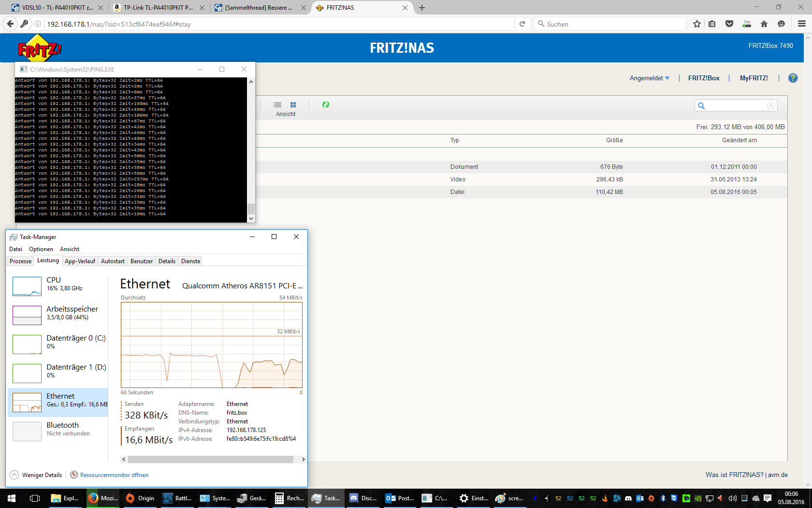
Task: Click the Video row type cell
Action: pyautogui.click(x=458, y=179)
